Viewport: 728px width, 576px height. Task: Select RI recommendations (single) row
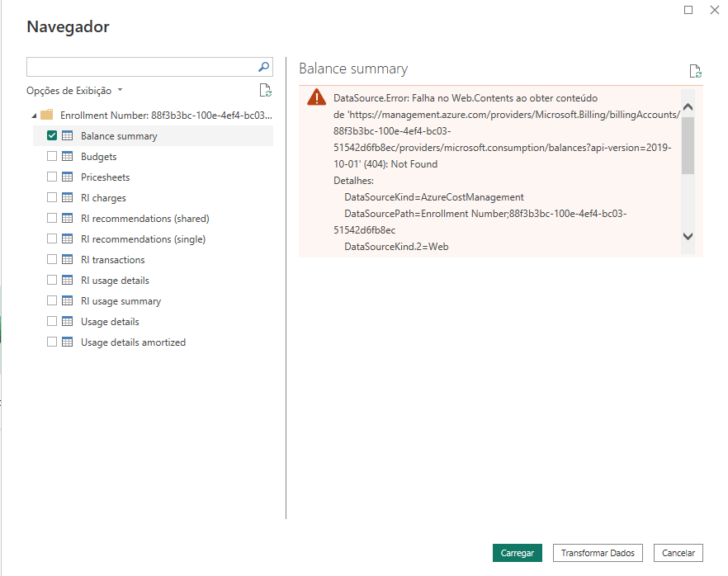pos(154,239)
